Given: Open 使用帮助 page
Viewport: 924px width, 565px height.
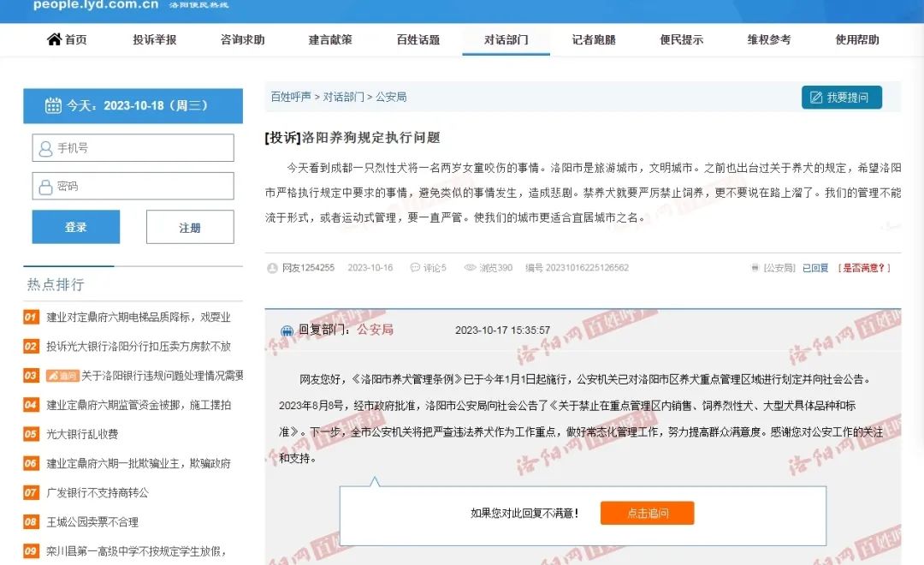Looking at the screenshot, I should (x=857, y=39).
